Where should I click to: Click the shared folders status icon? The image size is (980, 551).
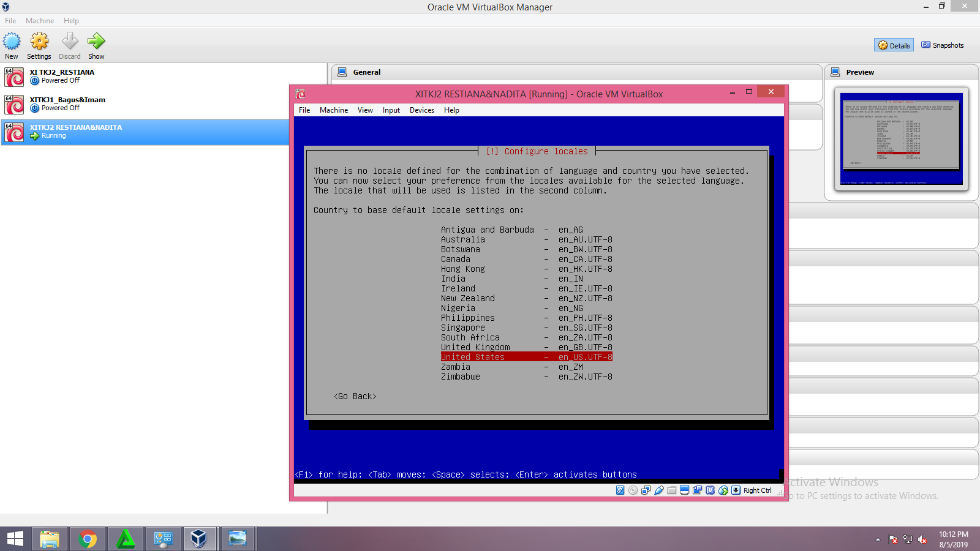(x=672, y=490)
